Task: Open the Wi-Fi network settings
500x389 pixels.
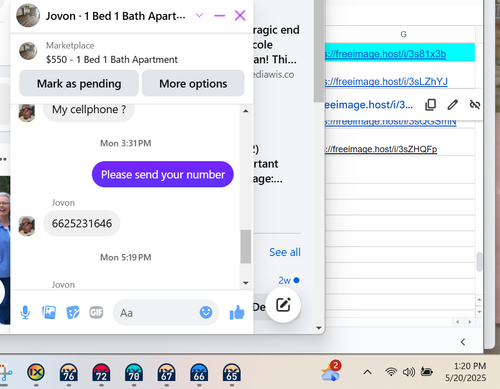Action: click(x=391, y=372)
